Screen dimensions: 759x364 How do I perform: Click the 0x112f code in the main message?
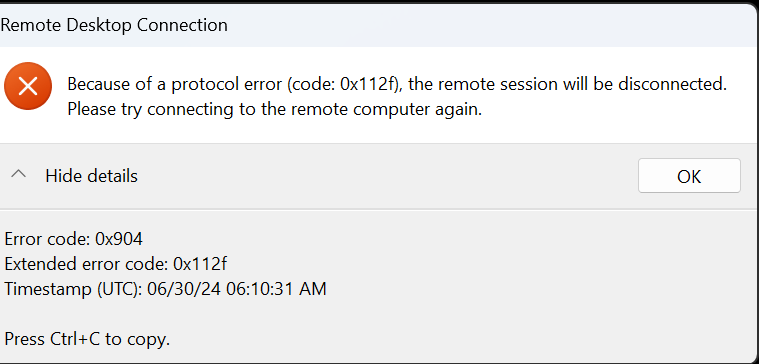tap(370, 84)
